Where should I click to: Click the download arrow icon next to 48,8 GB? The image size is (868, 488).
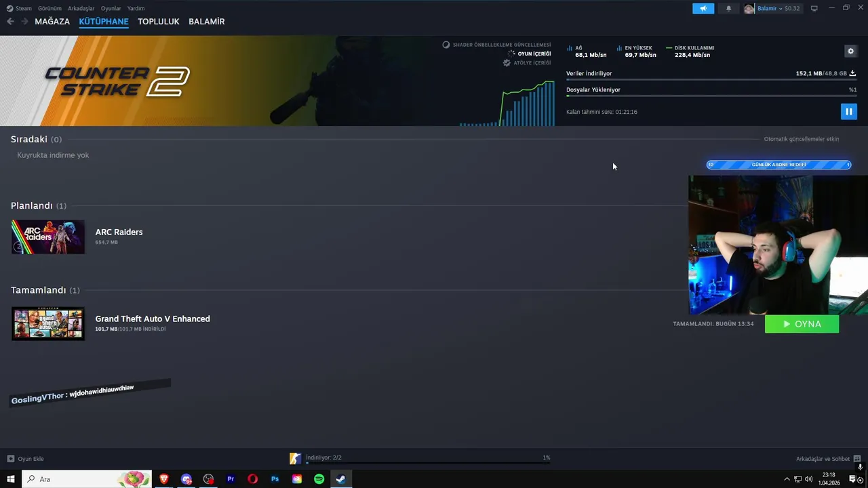852,73
